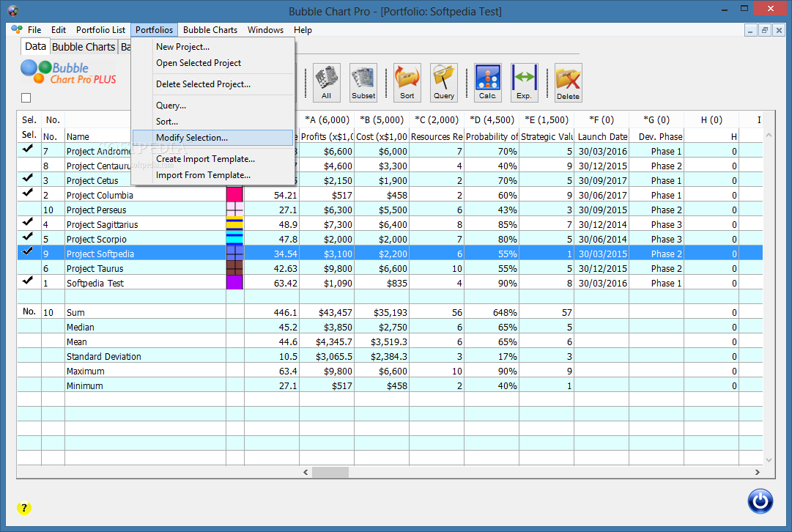The height and width of the screenshot is (532, 792).
Task: Select Sort... in Portfolios menu
Action: pos(212,121)
